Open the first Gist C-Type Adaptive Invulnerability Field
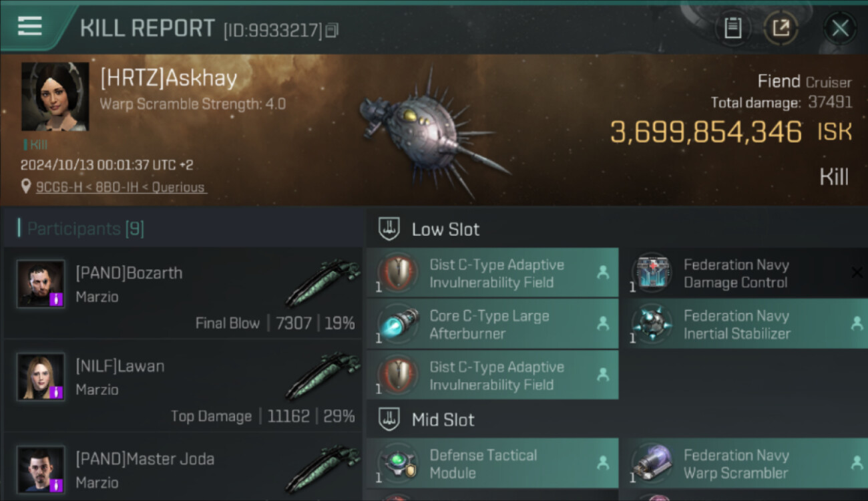The height and width of the screenshot is (501, 868). point(492,273)
